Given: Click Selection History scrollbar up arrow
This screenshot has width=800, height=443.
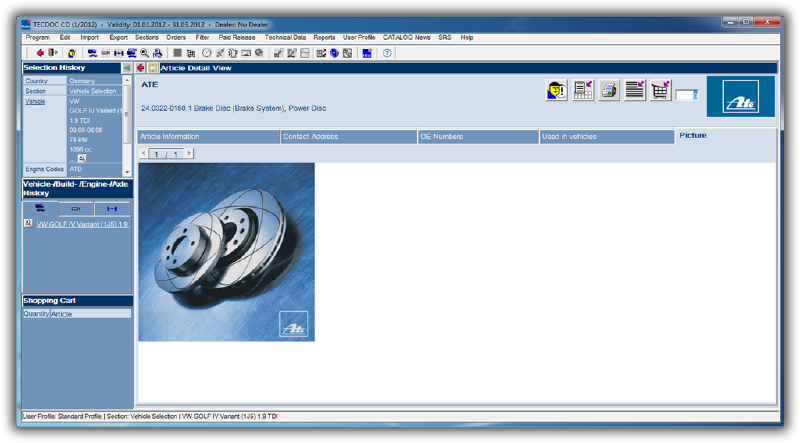Looking at the screenshot, I should click(127, 81).
